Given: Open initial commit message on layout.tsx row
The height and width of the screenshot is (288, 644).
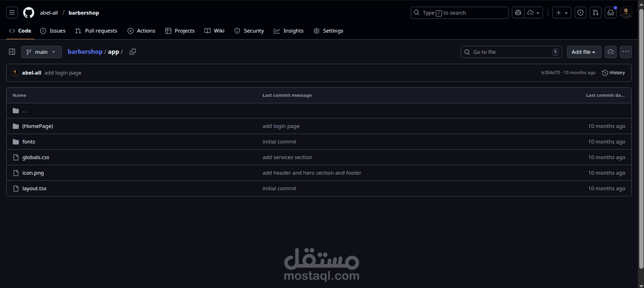Looking at the screenshot, I should pyautogui.click(x=280, y=188).
